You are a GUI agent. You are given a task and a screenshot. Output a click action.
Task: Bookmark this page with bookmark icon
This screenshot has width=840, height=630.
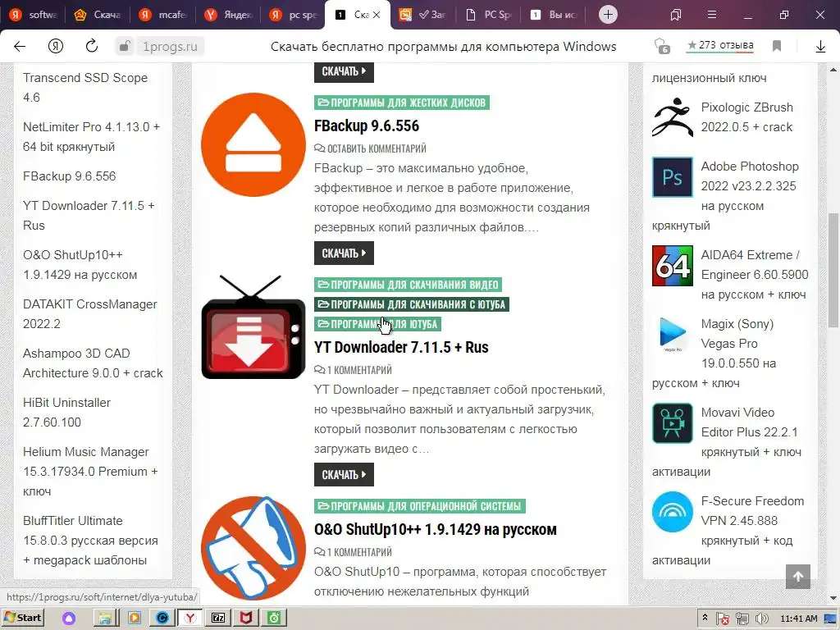pos(777,46)
